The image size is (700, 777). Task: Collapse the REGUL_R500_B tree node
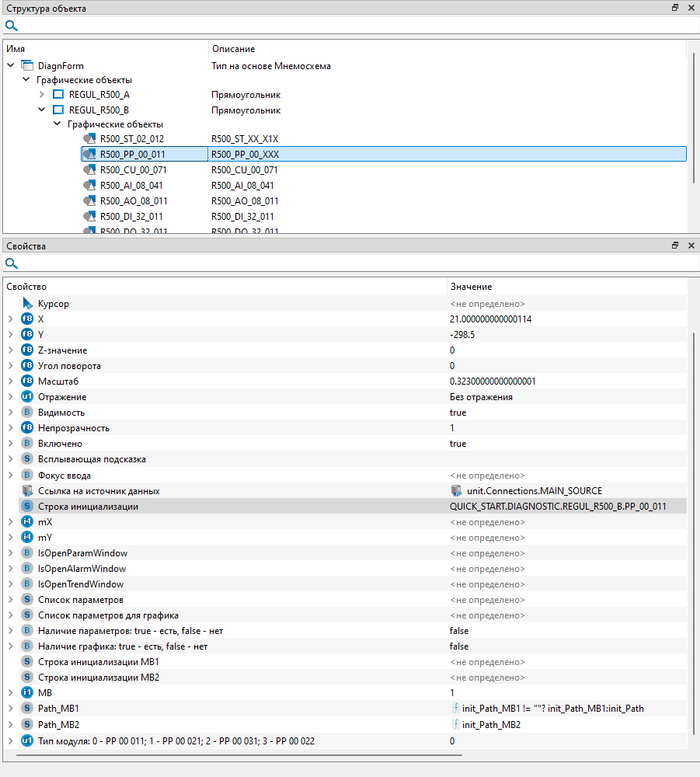[42, 110]
